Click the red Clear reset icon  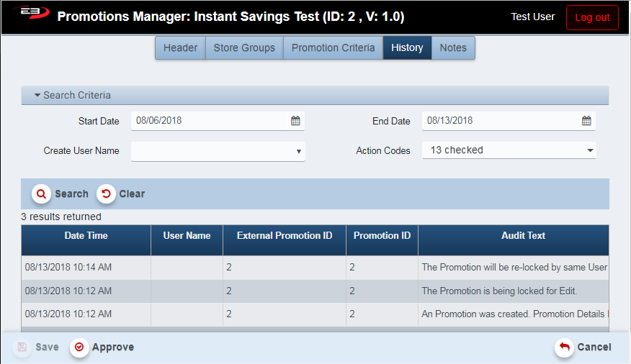coord(107,194)
